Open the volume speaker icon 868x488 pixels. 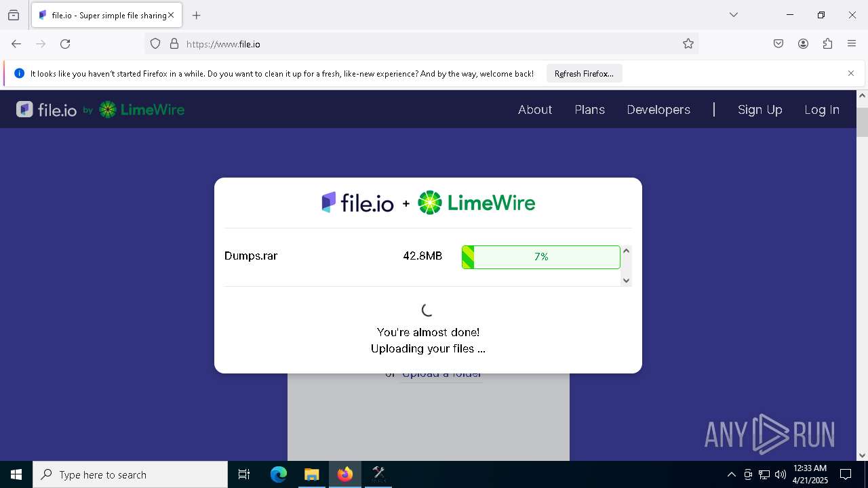(781, 474)
